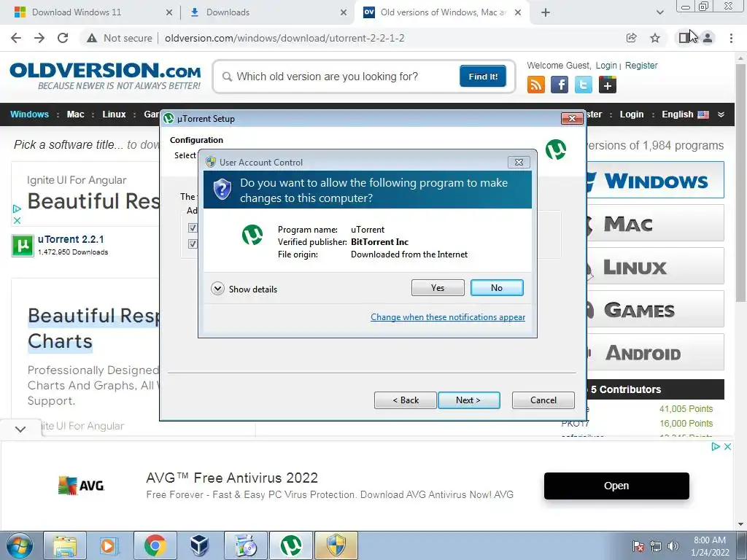Open Chrome three-dot menu
Viewport: 747px width, 560px height.
pyautogui.click(x=731, y=38)
